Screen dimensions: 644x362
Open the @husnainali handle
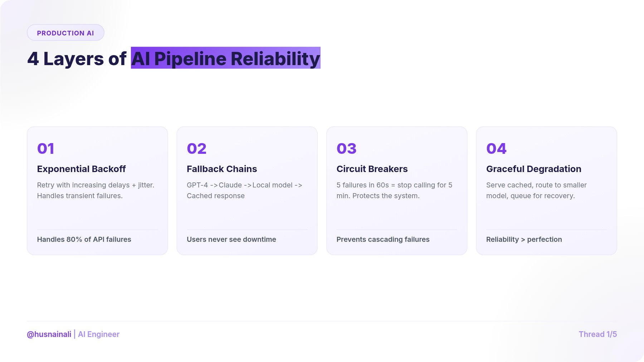49,334
